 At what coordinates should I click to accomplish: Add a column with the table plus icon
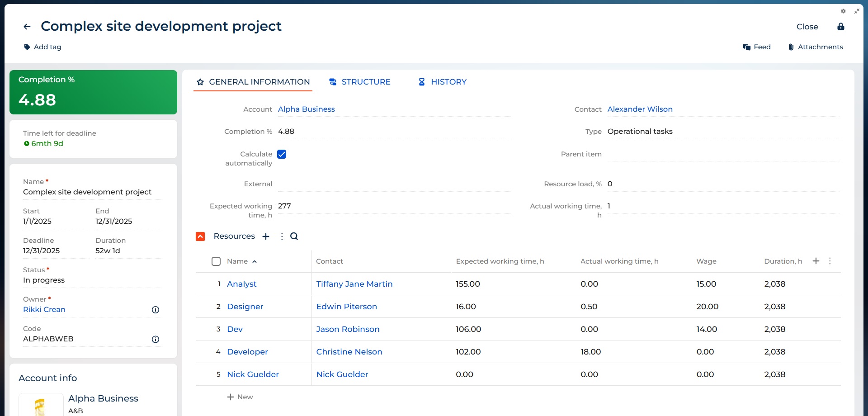point(816,261)
